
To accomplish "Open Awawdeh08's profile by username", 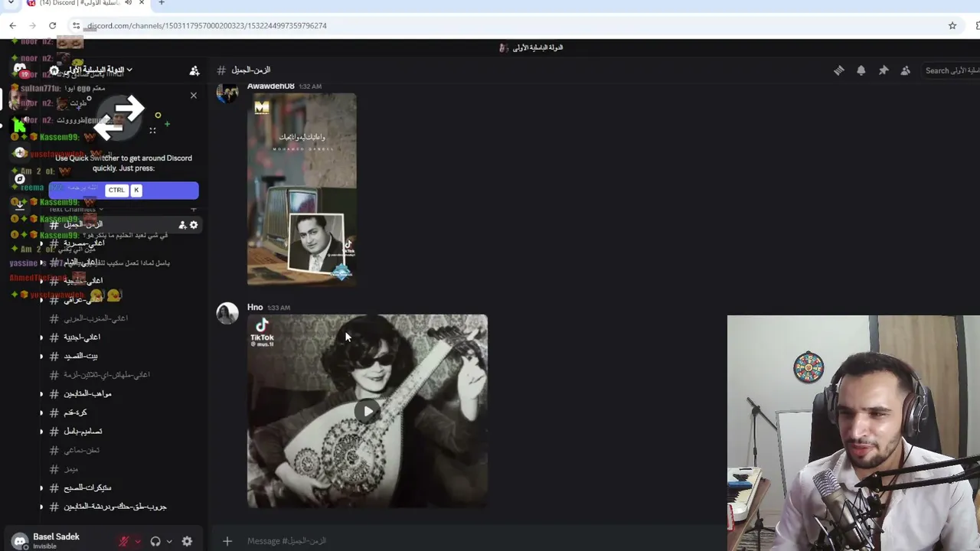I will tap(270, 86).
